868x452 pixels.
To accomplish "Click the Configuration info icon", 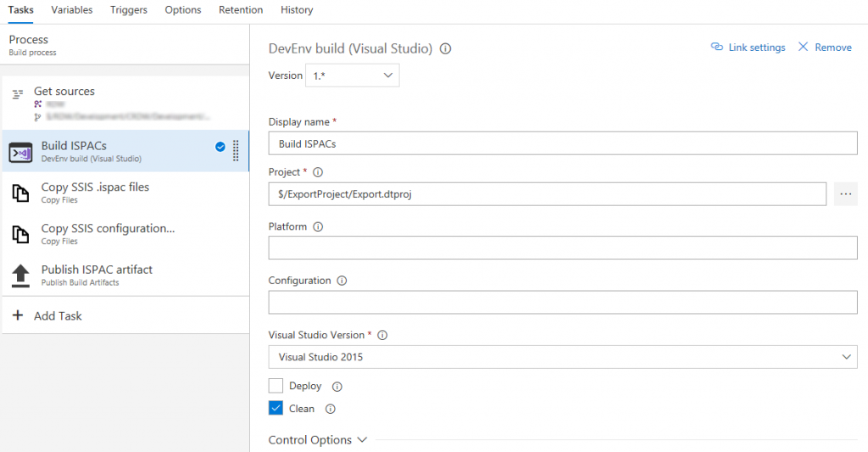I will (342, 281).
